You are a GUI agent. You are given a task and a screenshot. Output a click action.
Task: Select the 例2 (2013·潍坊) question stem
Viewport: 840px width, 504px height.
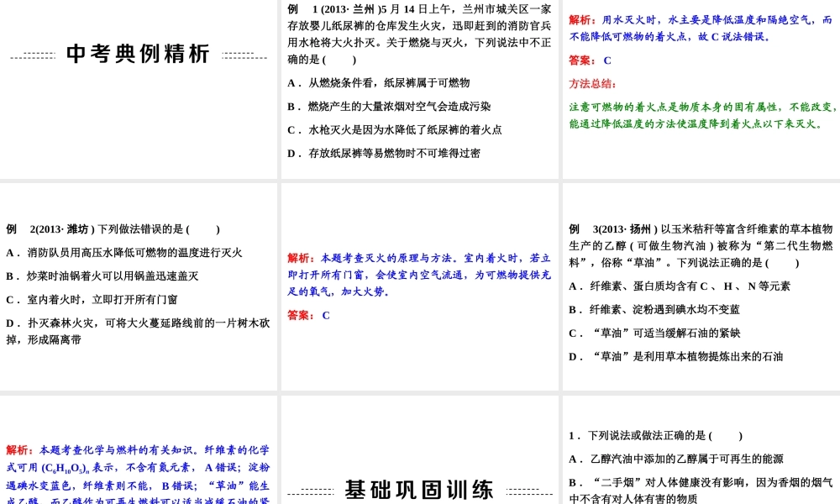coord(113,229)
